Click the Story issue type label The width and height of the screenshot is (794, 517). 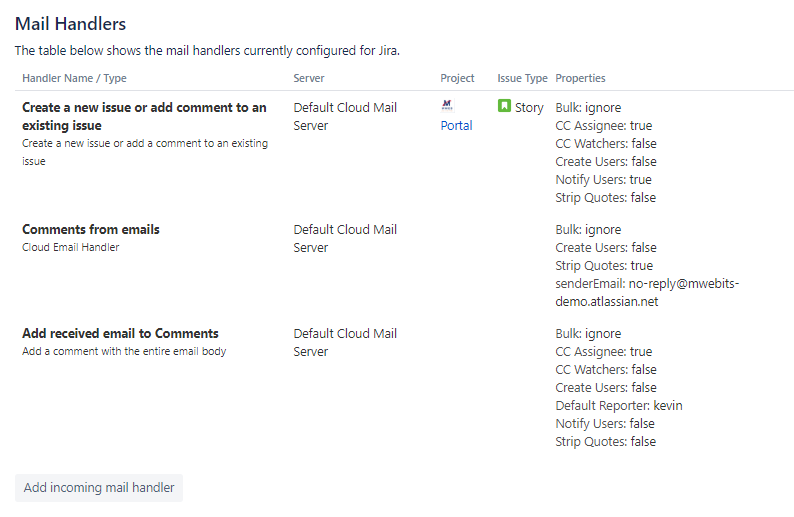tap(529, 107)
